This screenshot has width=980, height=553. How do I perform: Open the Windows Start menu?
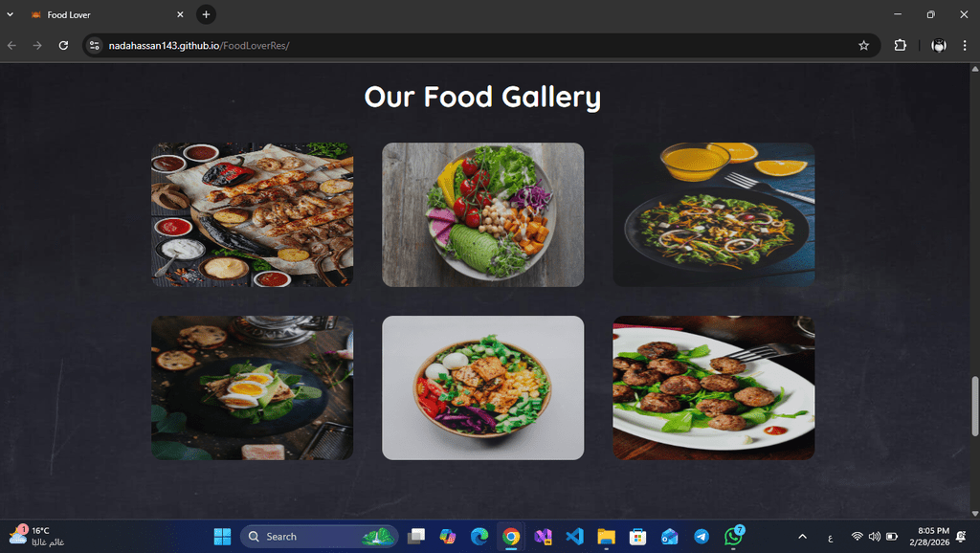(x=222, y=537)
